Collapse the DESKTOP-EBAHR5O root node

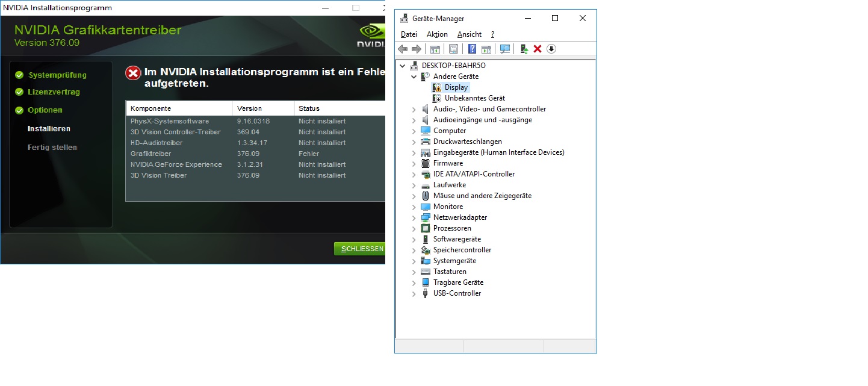(403, 66)
